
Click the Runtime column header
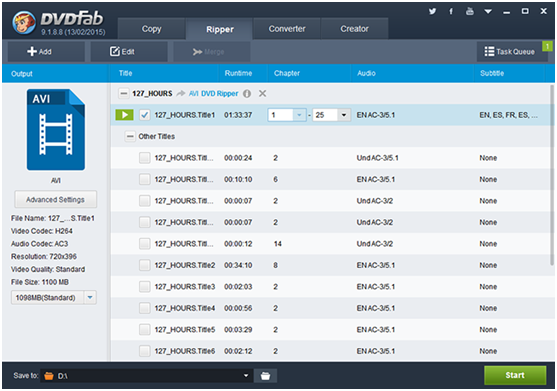coord(238,73)
